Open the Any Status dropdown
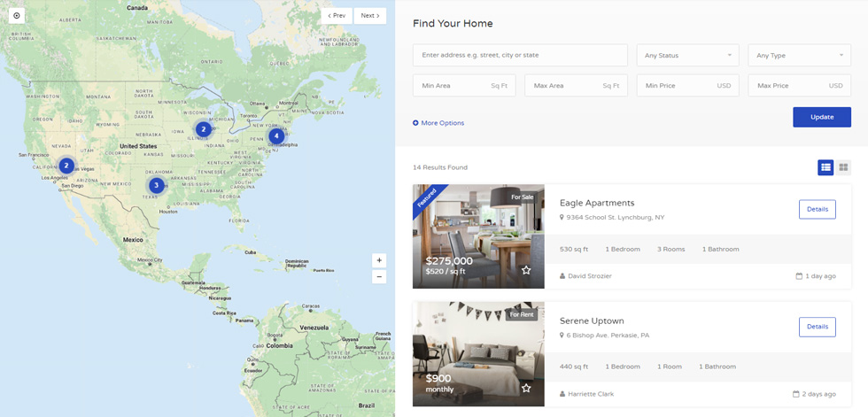The width and height of the screenshot is (868, 417). pos(687,55)
